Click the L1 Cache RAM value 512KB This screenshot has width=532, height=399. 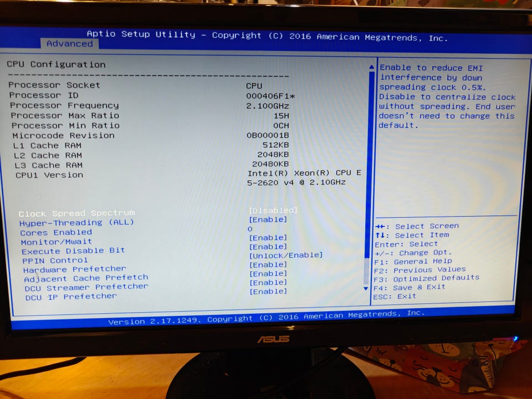tap(275, 145)
